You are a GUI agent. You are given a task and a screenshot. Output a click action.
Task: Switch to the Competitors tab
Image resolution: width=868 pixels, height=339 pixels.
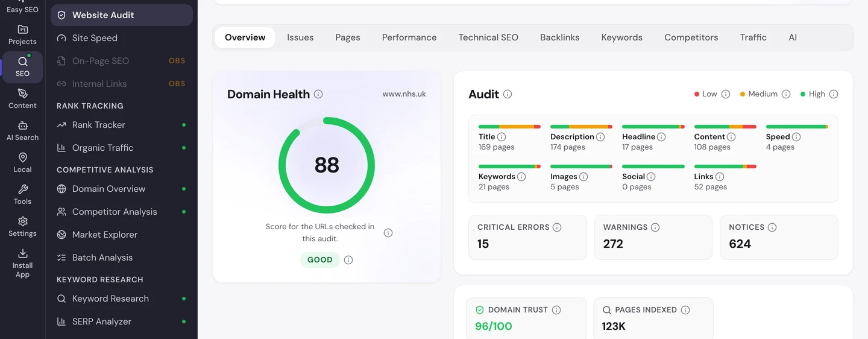point(691,37)
